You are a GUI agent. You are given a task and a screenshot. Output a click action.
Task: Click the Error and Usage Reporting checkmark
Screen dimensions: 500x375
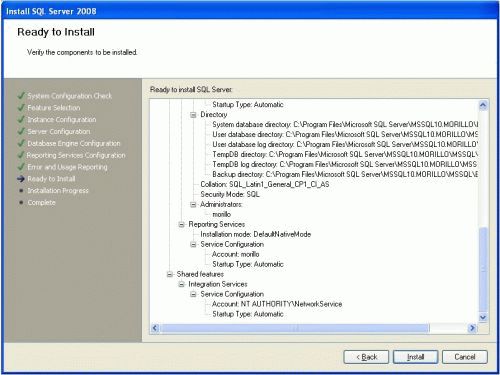21,167
